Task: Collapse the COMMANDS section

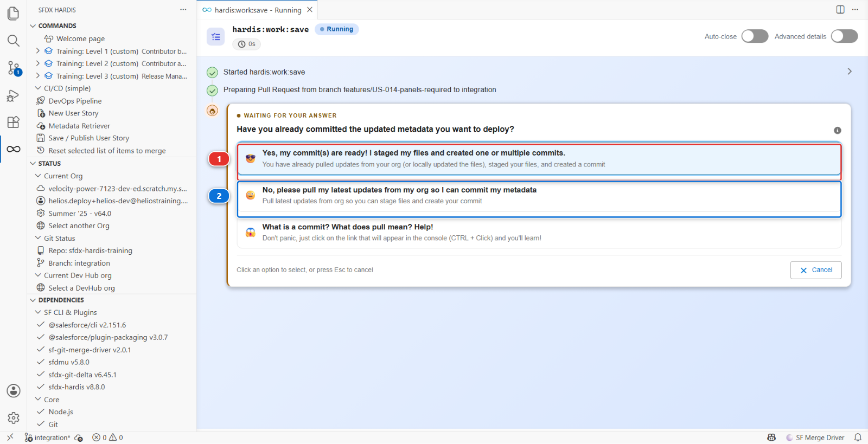Action: pos(33,26)
